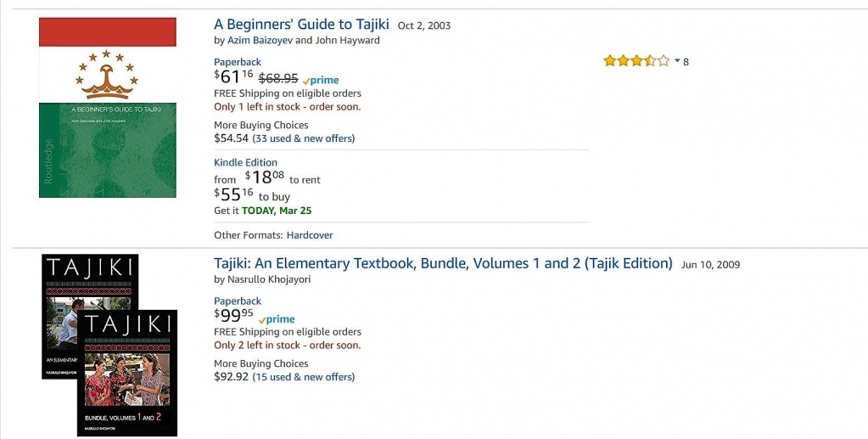Select Paperback format for Beginners' Guide
Image resolution: width=868 pixels, height=439 pixels.
coord(238,62)
